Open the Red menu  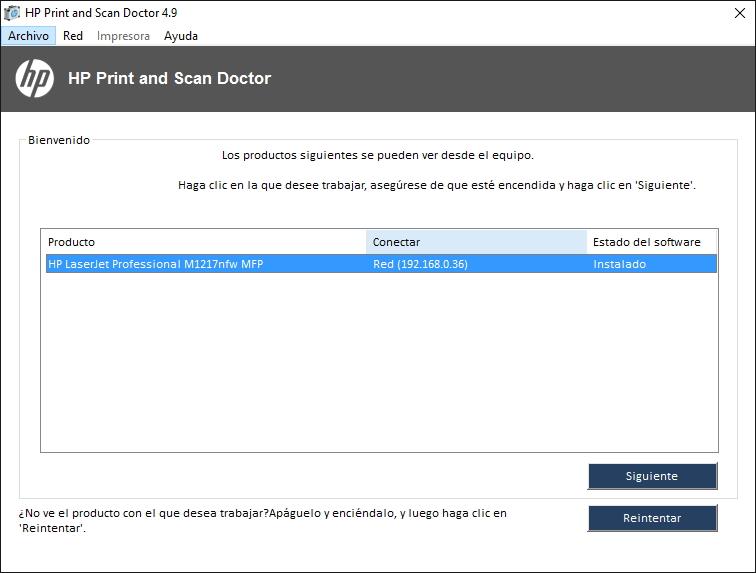[73, 36]
